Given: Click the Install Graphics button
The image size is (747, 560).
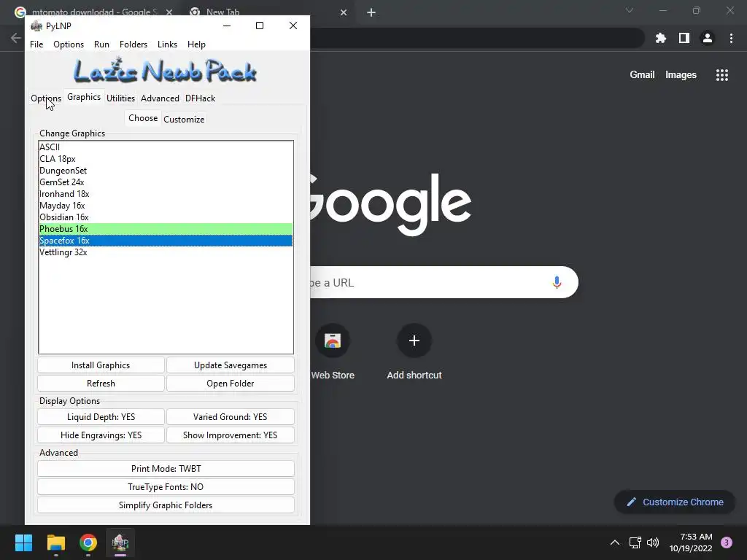Looking at the screenshot, I should tap(101, 365).
